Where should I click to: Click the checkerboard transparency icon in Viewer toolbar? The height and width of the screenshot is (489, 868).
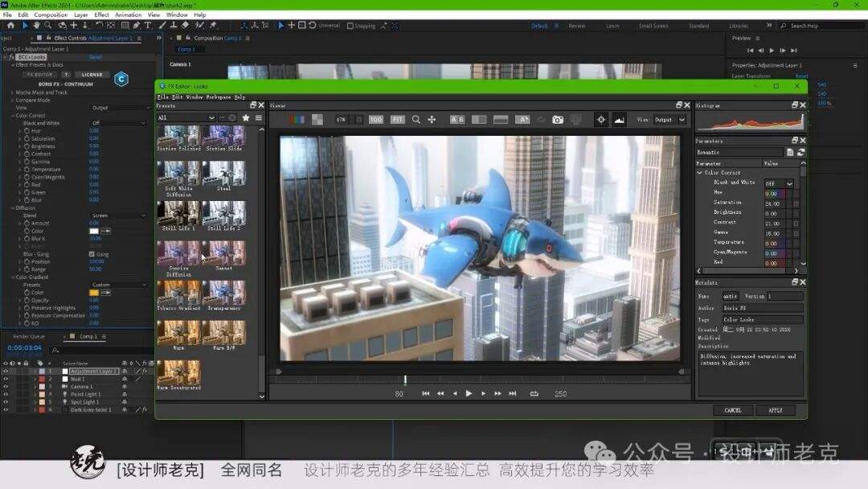pos(317,120)
